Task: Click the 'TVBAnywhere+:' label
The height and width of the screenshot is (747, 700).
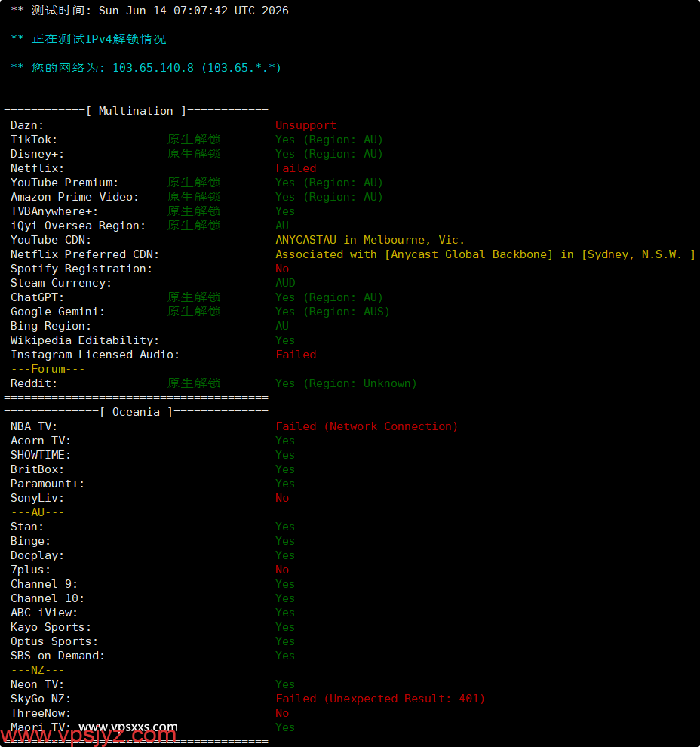Action: [54, 211]
